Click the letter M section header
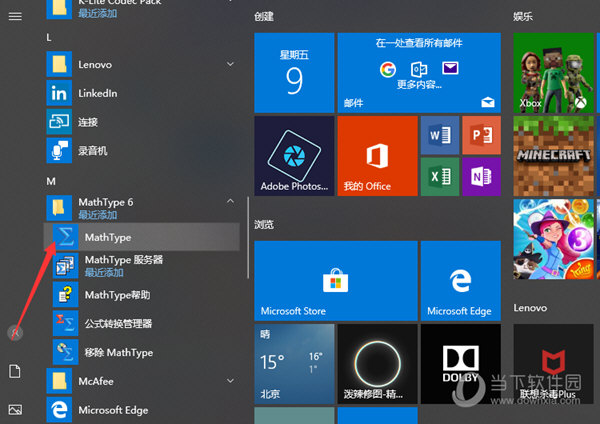The height and width of the screenshot is (424, 600). (x=51, y=181)
